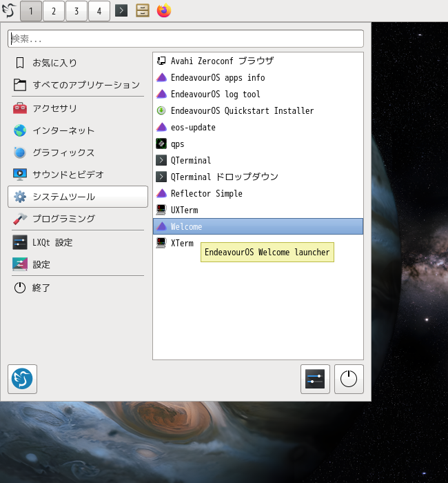Open the インターネット category

63,130
